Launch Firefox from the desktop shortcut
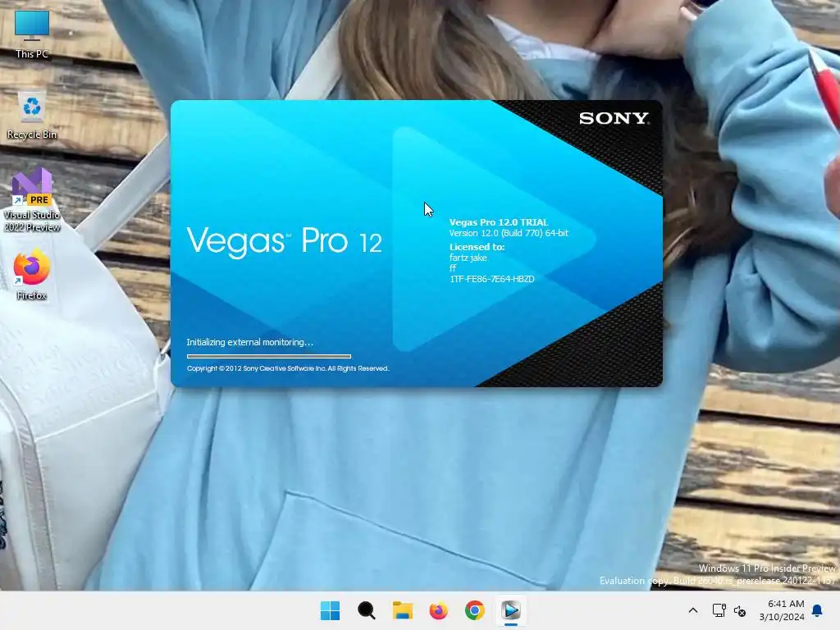 point(32,274)
